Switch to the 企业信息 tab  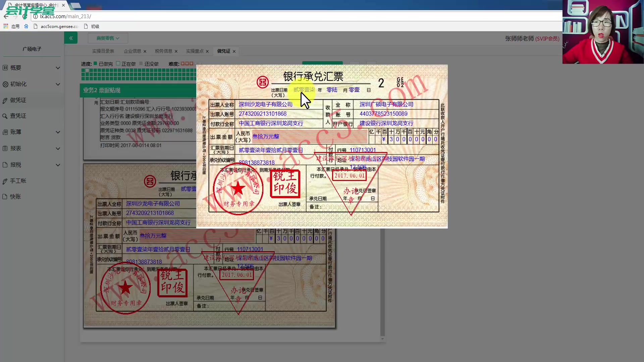tap(132, 51)
